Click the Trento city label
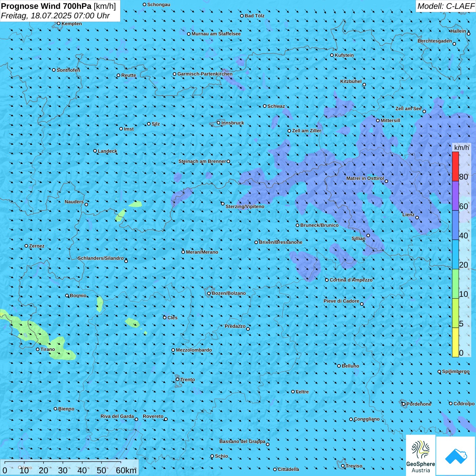 [188, 379]
